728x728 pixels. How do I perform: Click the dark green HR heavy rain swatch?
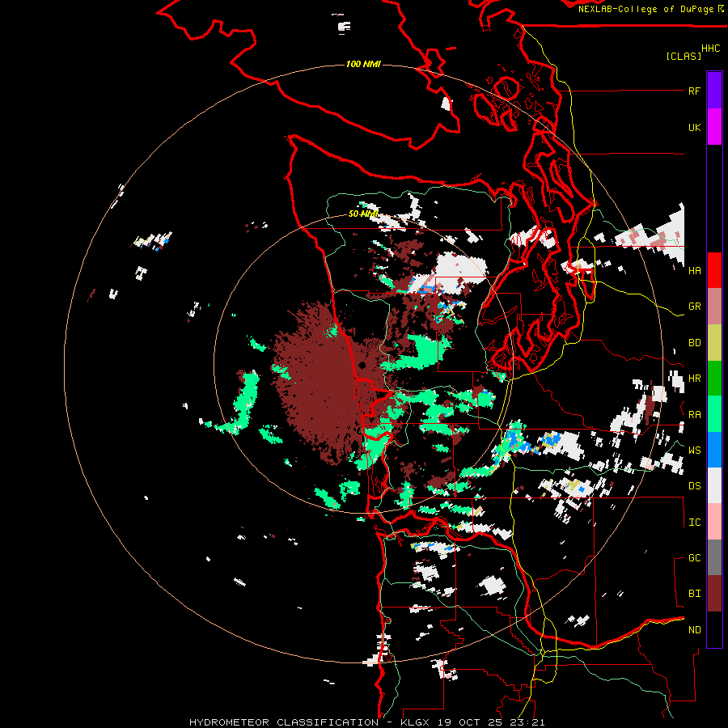click(x=714, y=378)
